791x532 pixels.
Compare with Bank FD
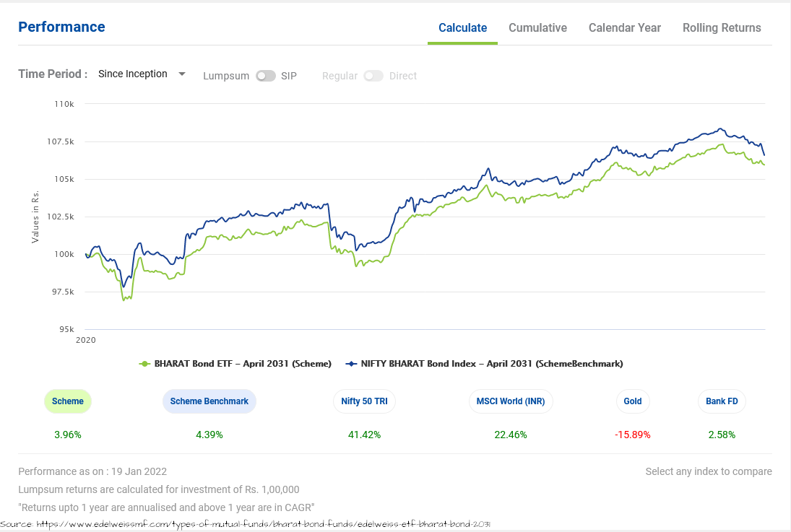point(722,401)
